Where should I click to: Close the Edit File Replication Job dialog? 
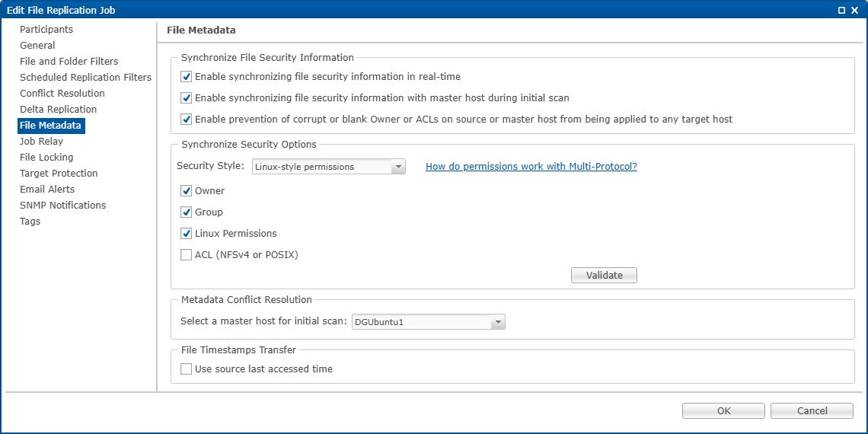point(854,10)
